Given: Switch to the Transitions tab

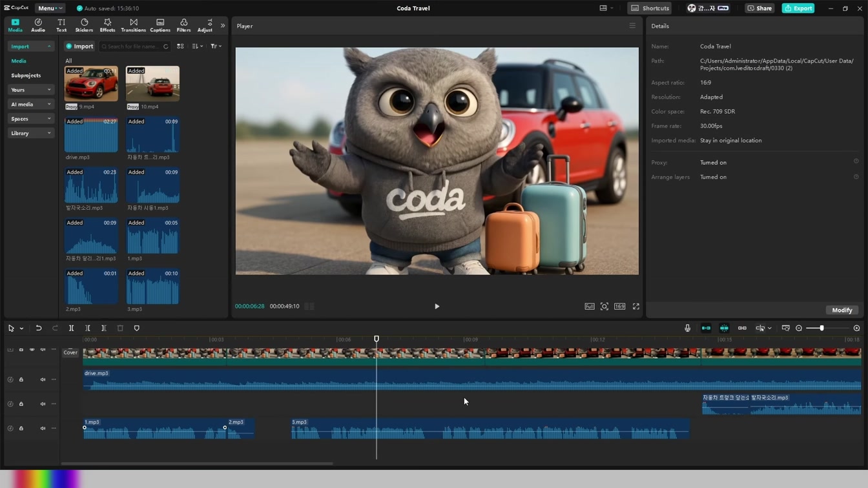Looking at the screenshot, I should 133,25.
